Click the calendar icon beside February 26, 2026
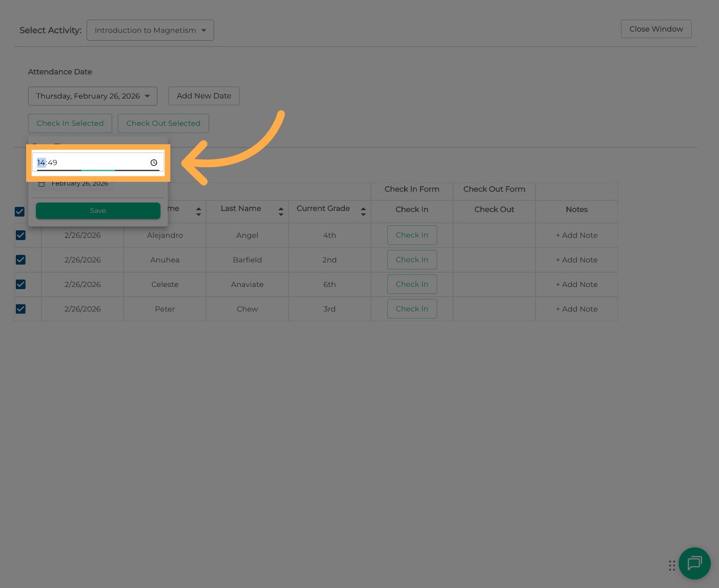Screen dimensions: 719x588 pyautogui.click(x=41, y=183)
